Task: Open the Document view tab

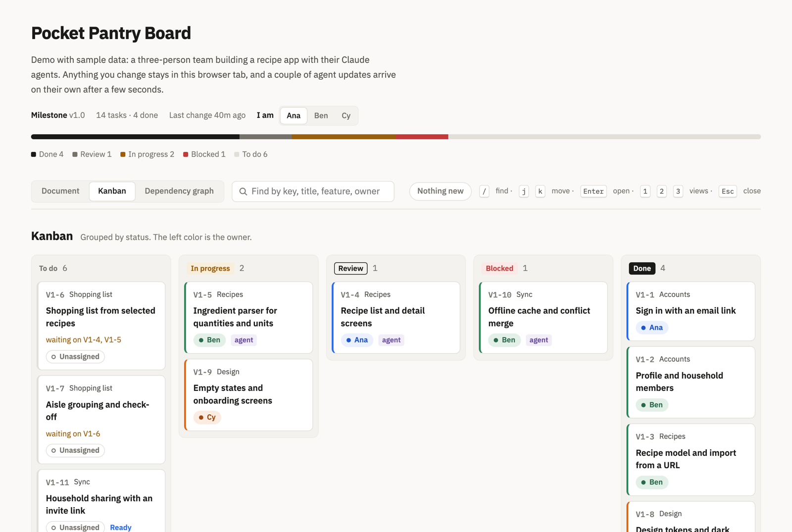Action: [x=60, y=191]
